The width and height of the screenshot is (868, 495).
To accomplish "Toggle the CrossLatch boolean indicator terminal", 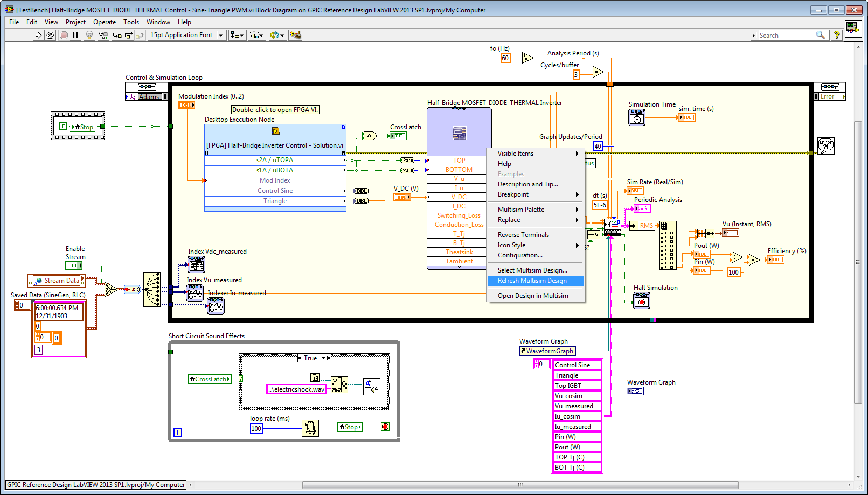I will [x=398, y=136].
